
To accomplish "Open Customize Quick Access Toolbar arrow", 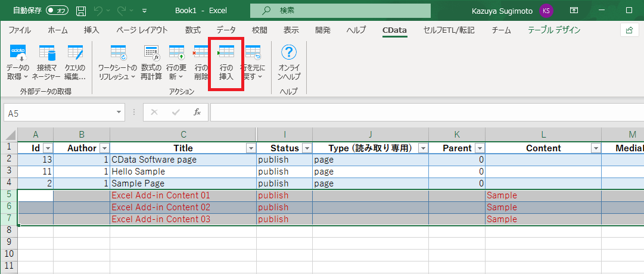I will click(x=144, y=11).
